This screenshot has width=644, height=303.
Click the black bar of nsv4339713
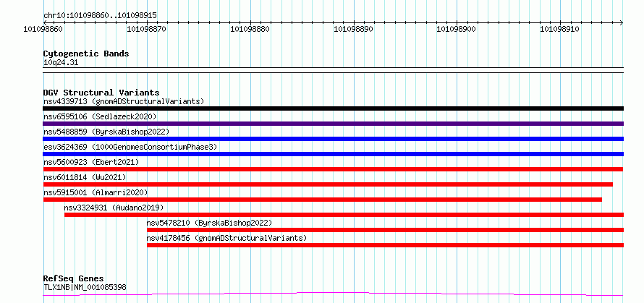pos(333,108)
